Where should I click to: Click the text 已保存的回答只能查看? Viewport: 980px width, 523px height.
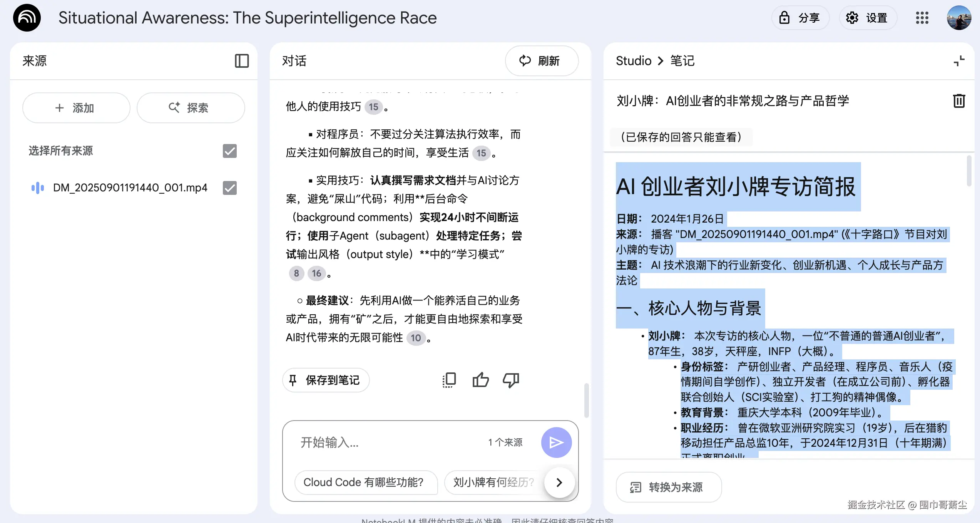pos(681,137)
